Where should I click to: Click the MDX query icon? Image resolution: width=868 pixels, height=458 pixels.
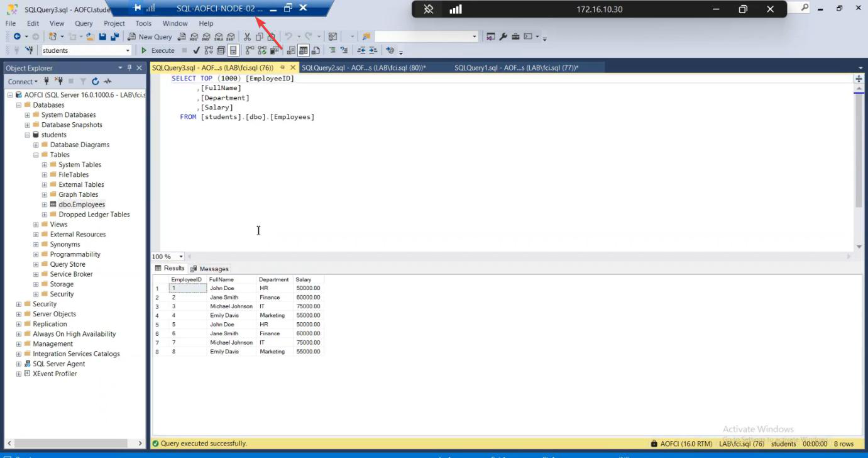coord(194,36)
